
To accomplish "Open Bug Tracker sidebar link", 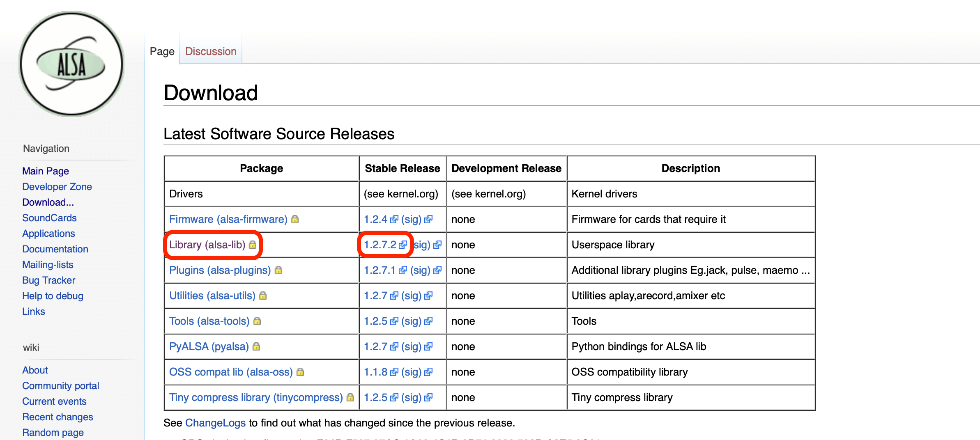I will 49,280.
